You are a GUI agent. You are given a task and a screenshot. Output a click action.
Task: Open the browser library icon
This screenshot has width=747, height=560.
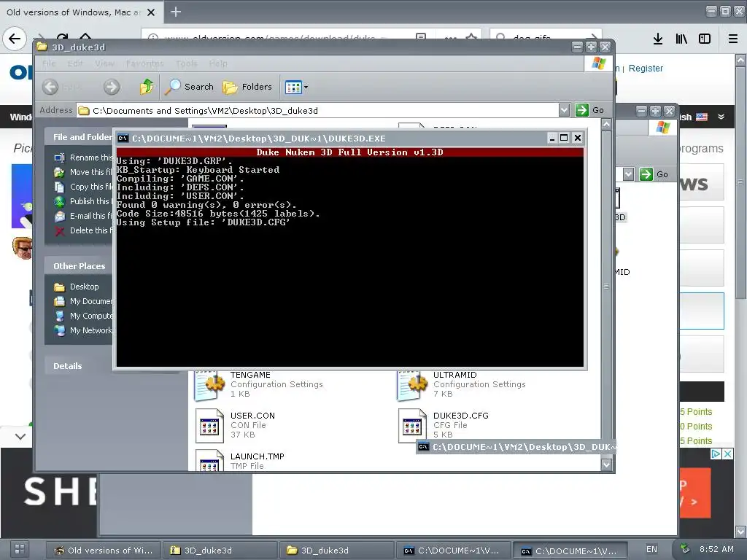tap(681, 39)
